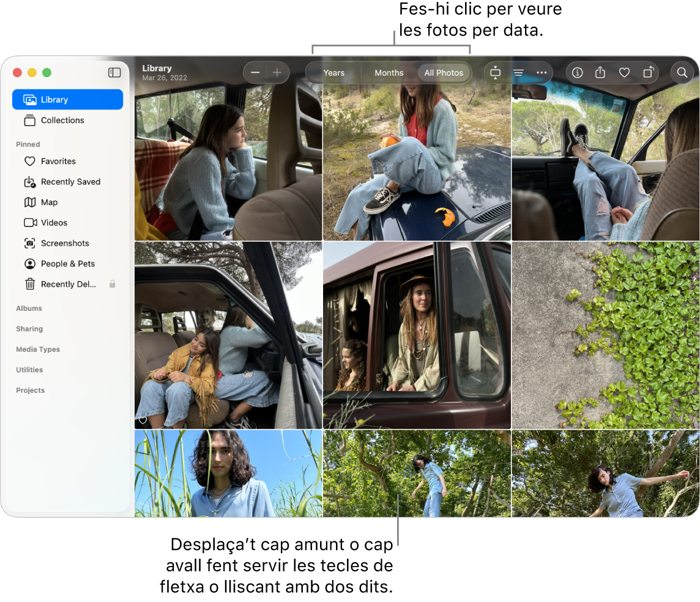The height and width of the screenshot is (602, 700).
Task: Switch to the Months view
Action: 389,72
